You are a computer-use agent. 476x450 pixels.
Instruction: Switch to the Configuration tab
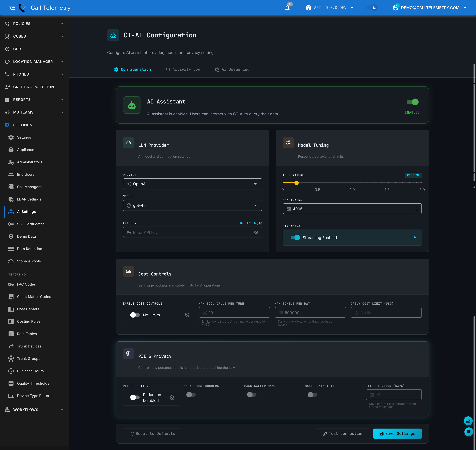click(x=132, y=69)
